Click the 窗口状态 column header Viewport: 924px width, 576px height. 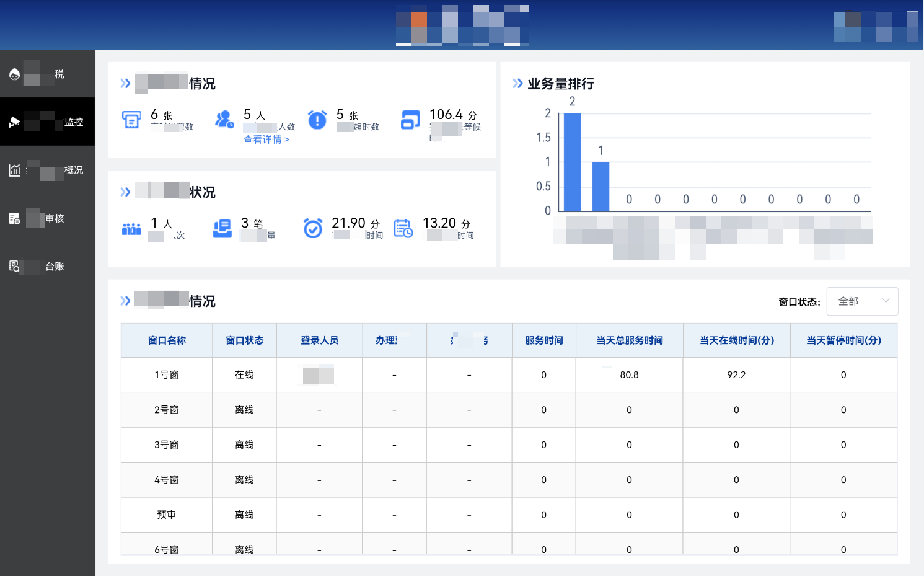(x=244, y=340)
